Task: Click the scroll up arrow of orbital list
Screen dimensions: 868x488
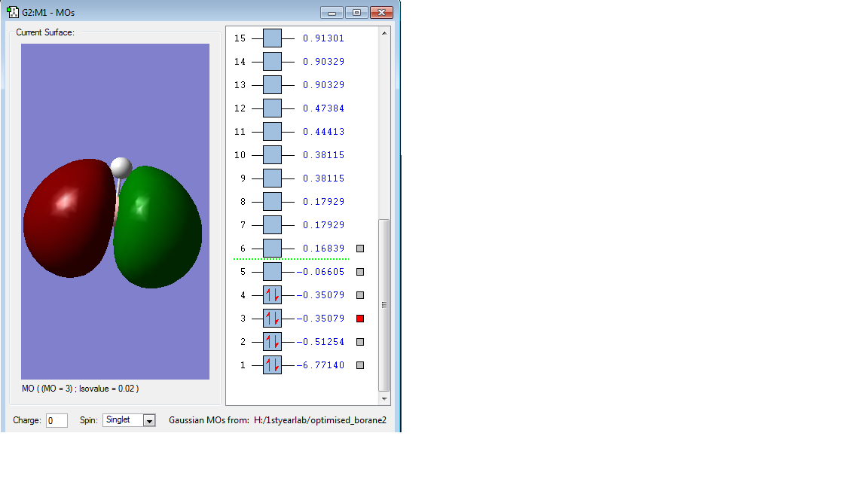Action: pos(384,33)
